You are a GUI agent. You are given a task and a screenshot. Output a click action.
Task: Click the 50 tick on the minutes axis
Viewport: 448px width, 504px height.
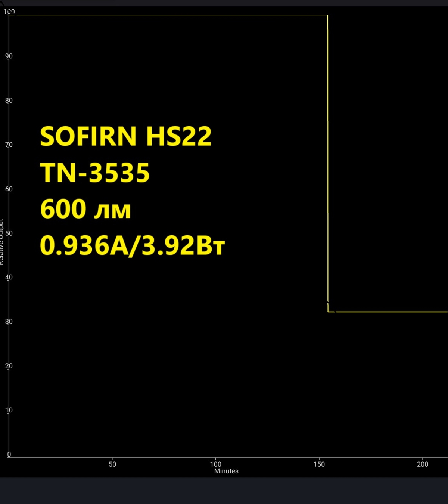coord(112,464)
